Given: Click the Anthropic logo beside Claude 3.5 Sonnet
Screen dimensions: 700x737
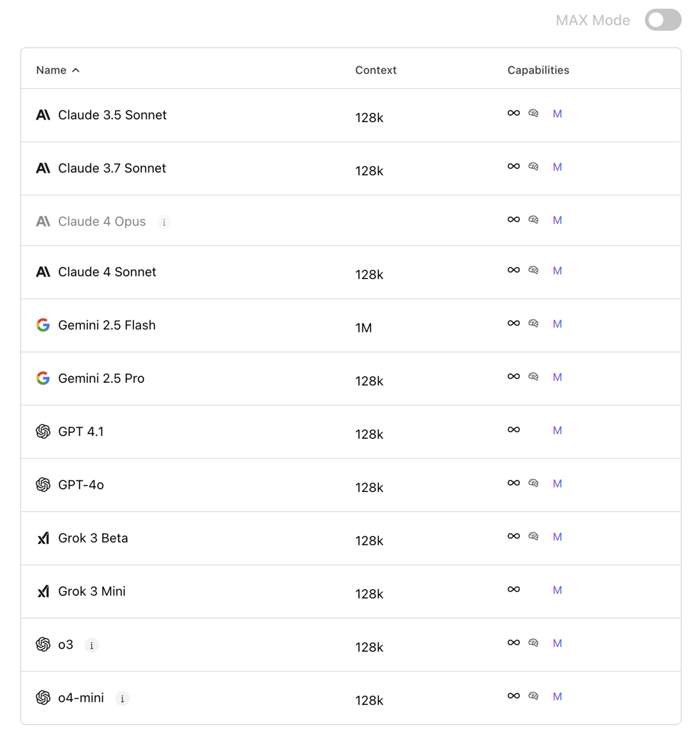Looking at the screenshot, I should pyautogui.click(x=43, y=115).
